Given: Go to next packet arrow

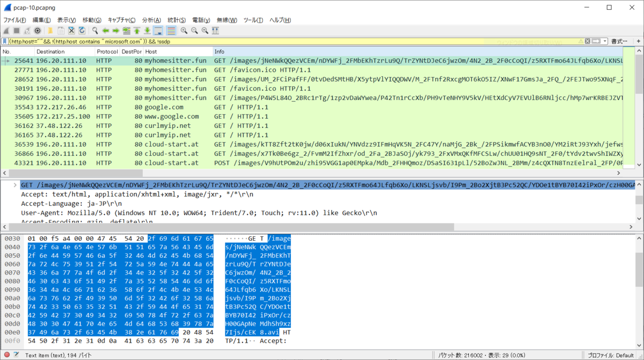Looking at the screenshot, I should (116, 31).
